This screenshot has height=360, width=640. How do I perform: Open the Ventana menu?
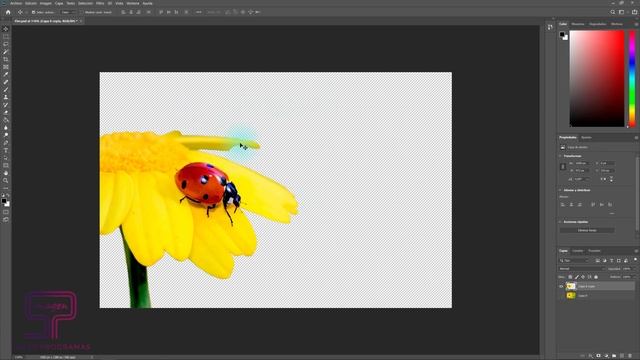pyautogui.click(x=133, y=3)
